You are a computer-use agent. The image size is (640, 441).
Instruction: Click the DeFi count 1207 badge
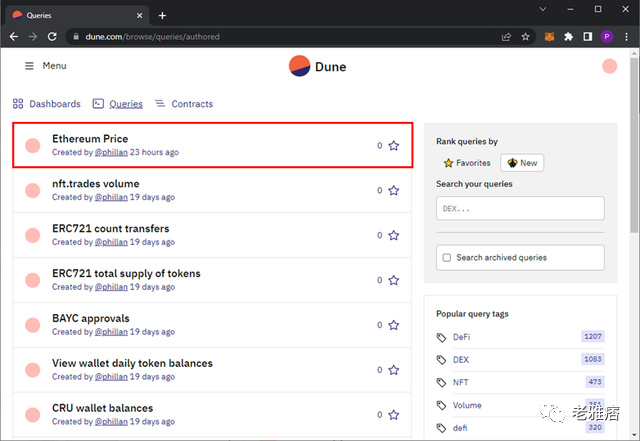(593, 336)
